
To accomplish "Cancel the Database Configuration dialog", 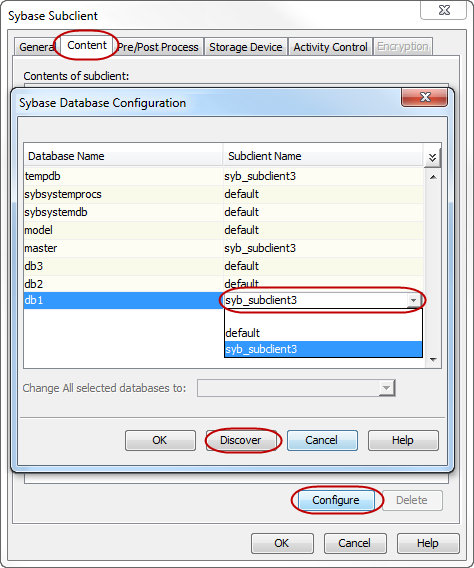I will pos(322,440).
